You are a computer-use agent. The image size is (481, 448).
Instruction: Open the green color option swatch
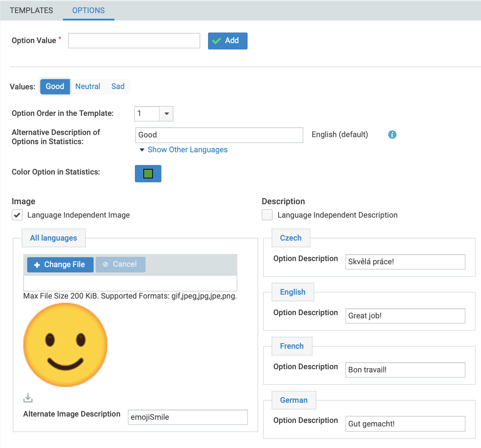click(148, 173)
